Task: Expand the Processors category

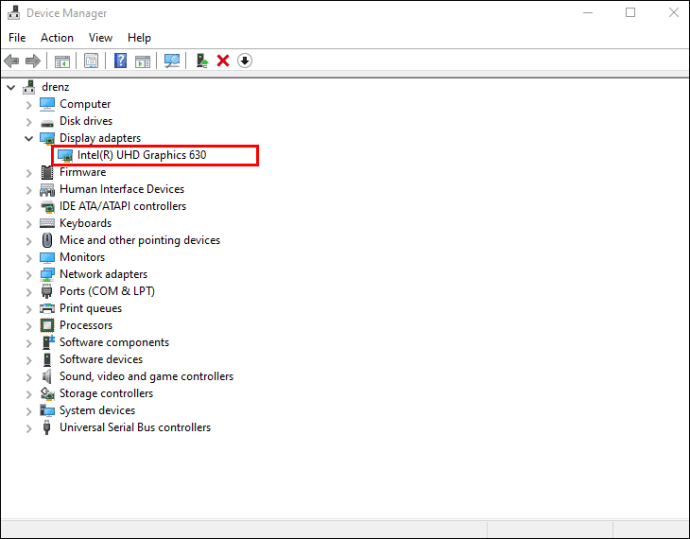Action: click(29, 326)
